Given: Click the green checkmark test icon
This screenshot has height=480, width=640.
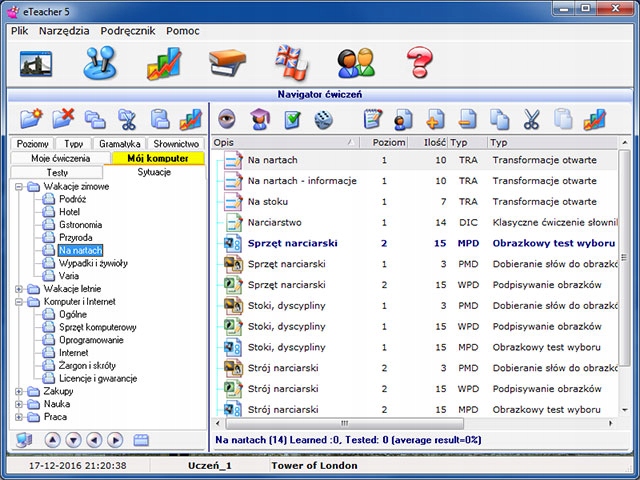Looking at the screenshot, I should click(292, 119).
